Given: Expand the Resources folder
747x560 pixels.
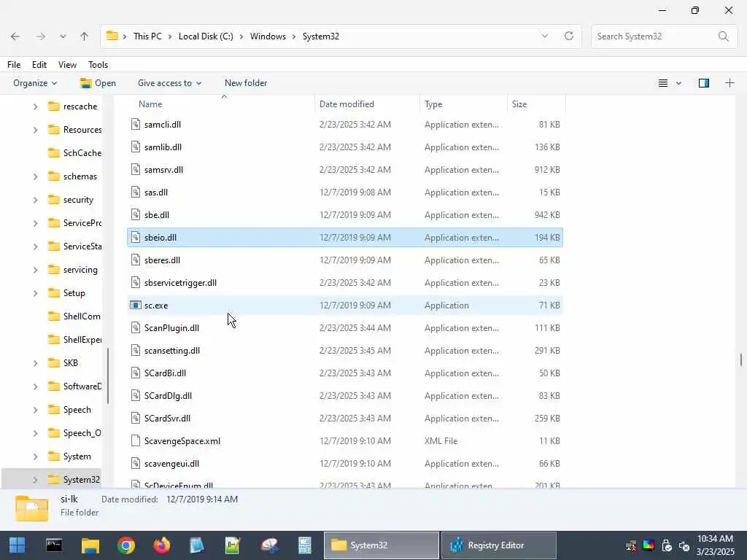Looking at the screenshot, I should click(x=35, y=130).
